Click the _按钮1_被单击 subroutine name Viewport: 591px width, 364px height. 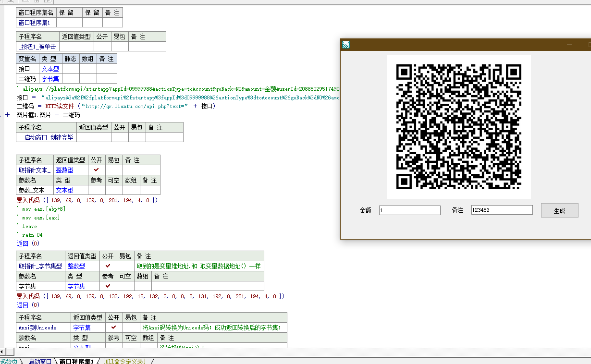pos(38,47)
